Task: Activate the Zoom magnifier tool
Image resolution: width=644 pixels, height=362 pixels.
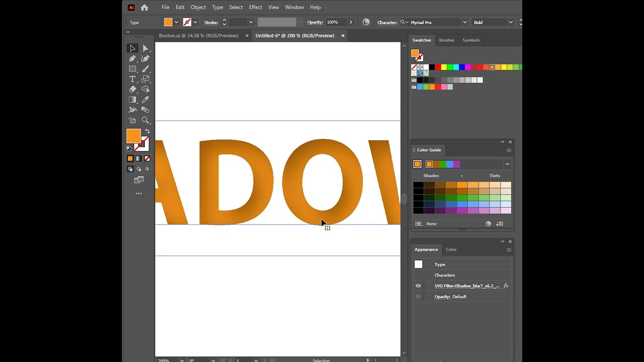Action: (x=145, y=120)
